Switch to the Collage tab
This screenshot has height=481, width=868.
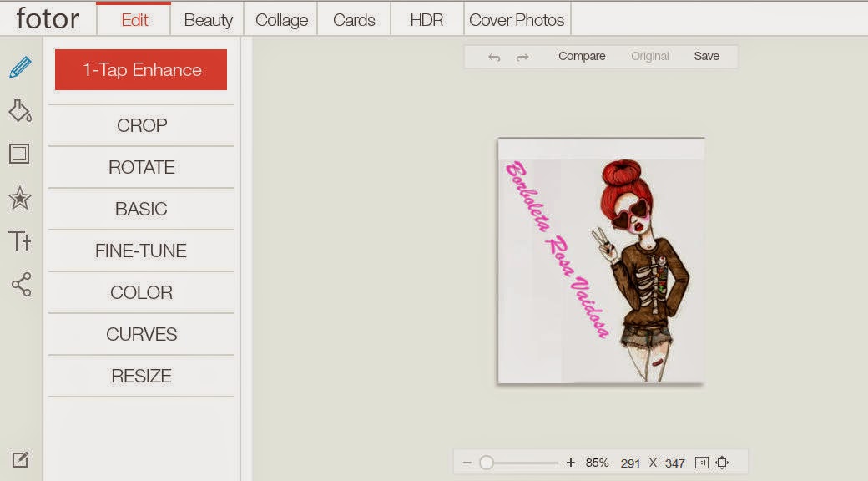point(281,20)
